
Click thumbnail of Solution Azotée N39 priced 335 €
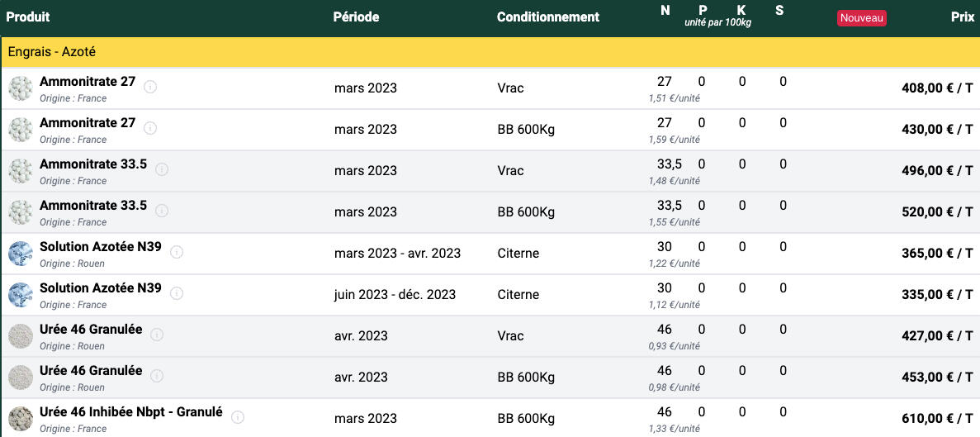pos(20,294)
